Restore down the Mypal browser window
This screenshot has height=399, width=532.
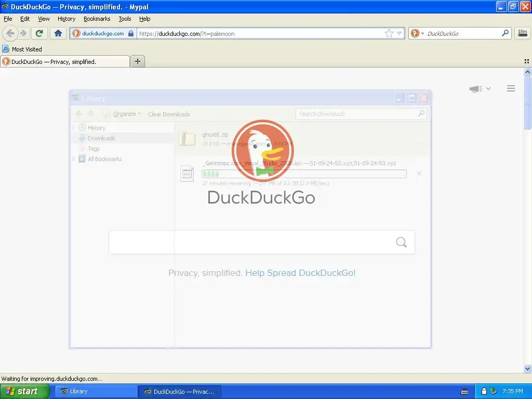click(513, 6)
